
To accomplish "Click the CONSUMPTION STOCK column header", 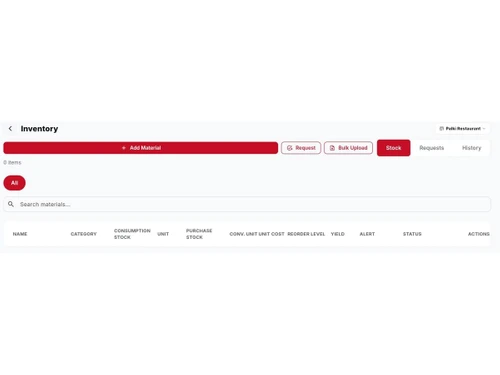I will [x=132, y=234].
